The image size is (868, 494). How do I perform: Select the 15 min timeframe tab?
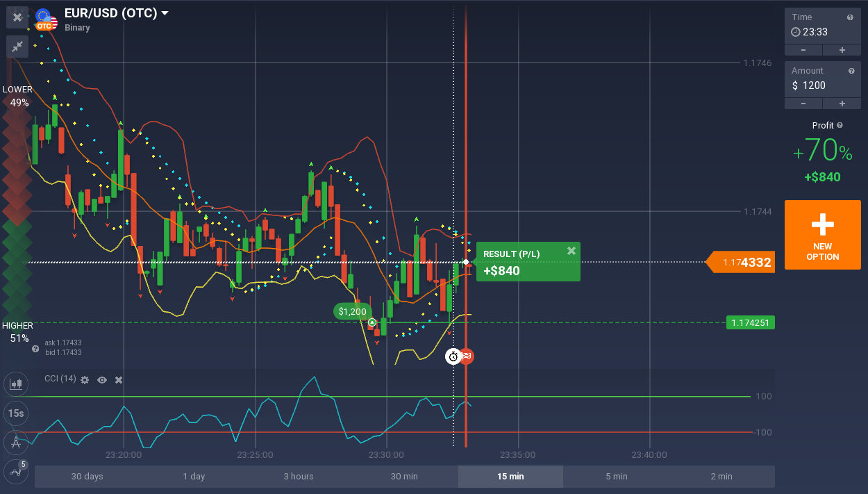coord(510,477)
